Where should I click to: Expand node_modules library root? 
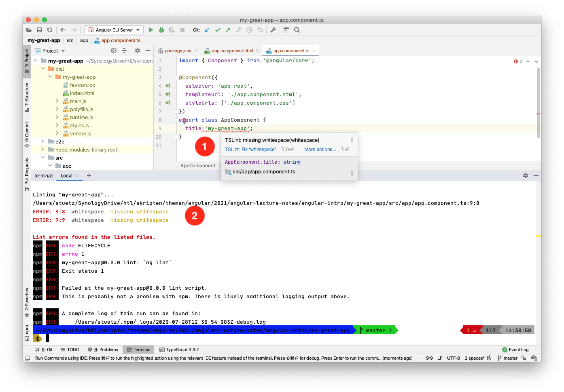[42, 150]
